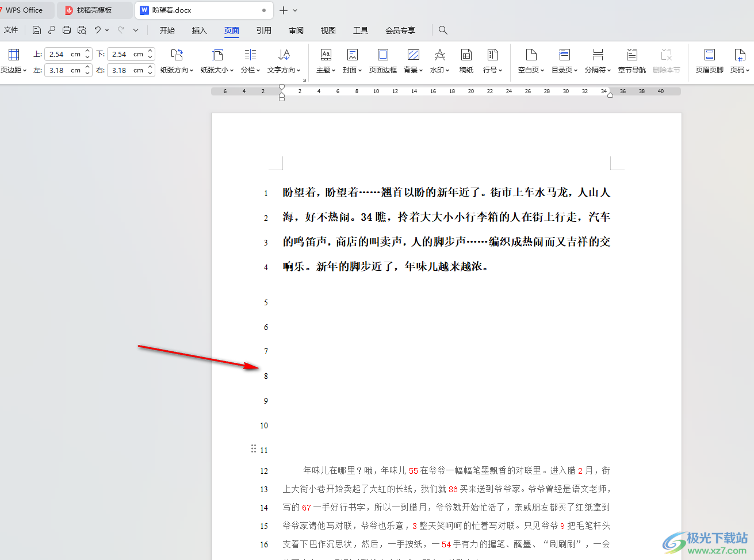Expand the new tab options chevron

point(295,10)
